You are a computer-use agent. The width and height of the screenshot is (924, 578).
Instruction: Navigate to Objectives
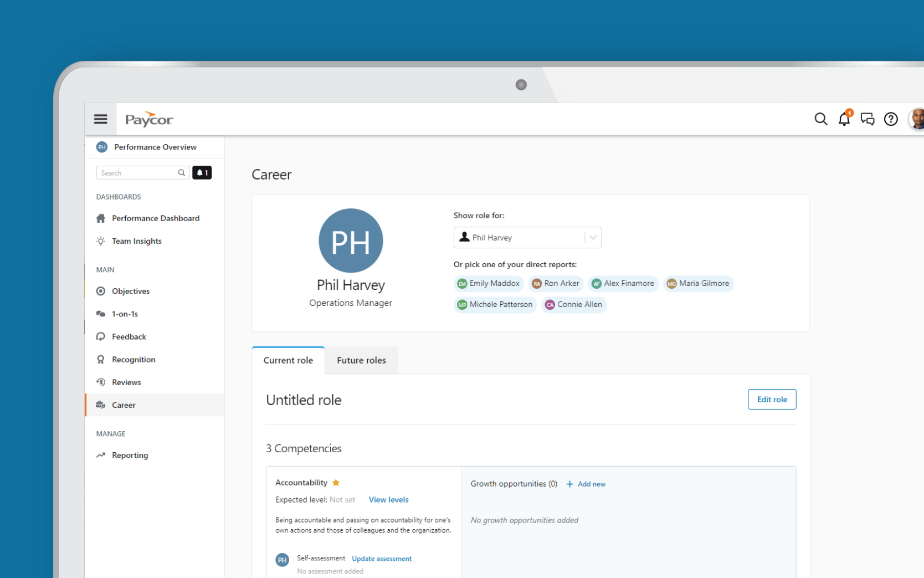click(131, 291)
